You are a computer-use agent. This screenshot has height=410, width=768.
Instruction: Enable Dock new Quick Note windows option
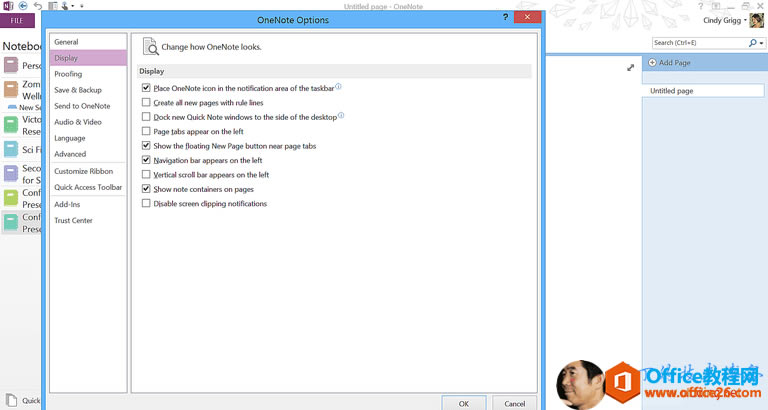(x=146, y=117)
